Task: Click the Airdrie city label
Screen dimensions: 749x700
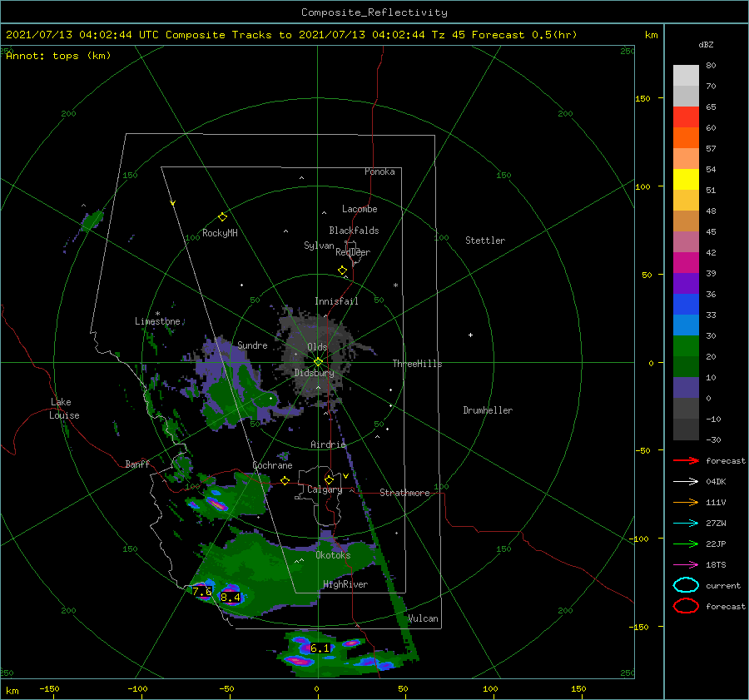Action: (328, 444)
